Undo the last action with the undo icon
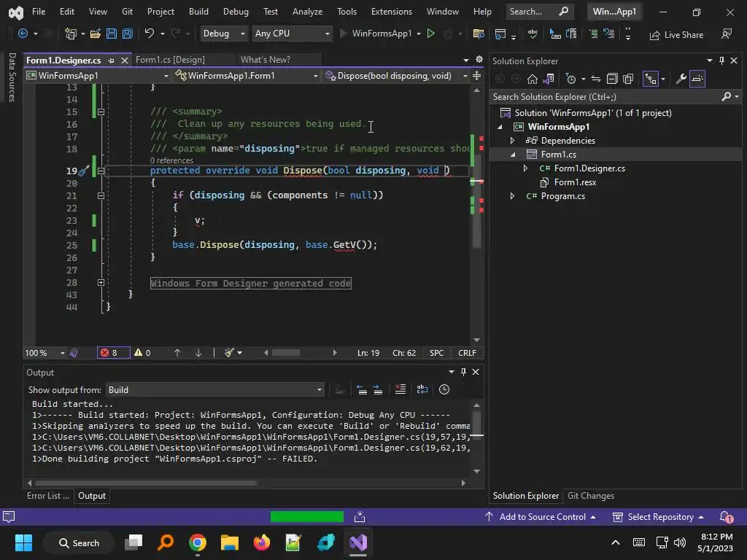 coord(149,34)
